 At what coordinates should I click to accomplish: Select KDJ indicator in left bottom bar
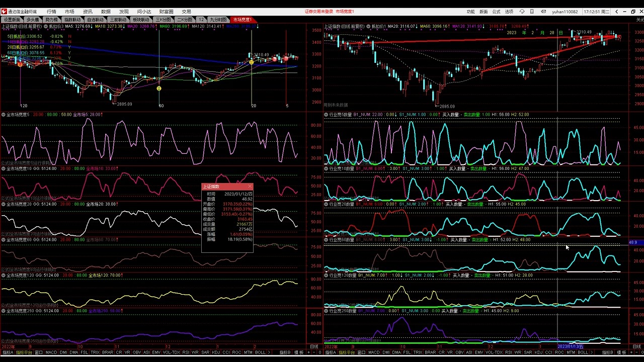click(216, 352)
